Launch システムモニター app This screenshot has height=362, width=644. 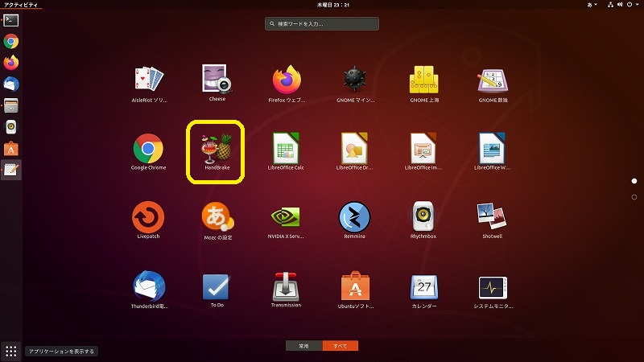(493, 292)
